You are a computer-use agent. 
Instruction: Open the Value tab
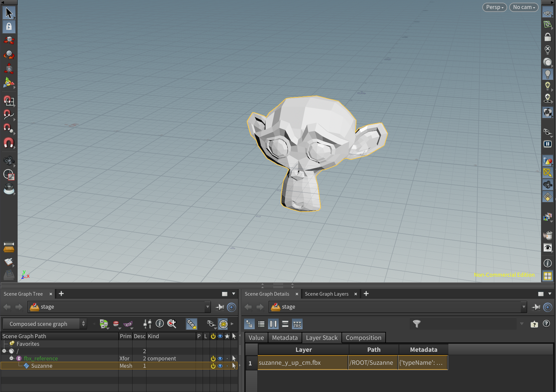click(256, 338)
